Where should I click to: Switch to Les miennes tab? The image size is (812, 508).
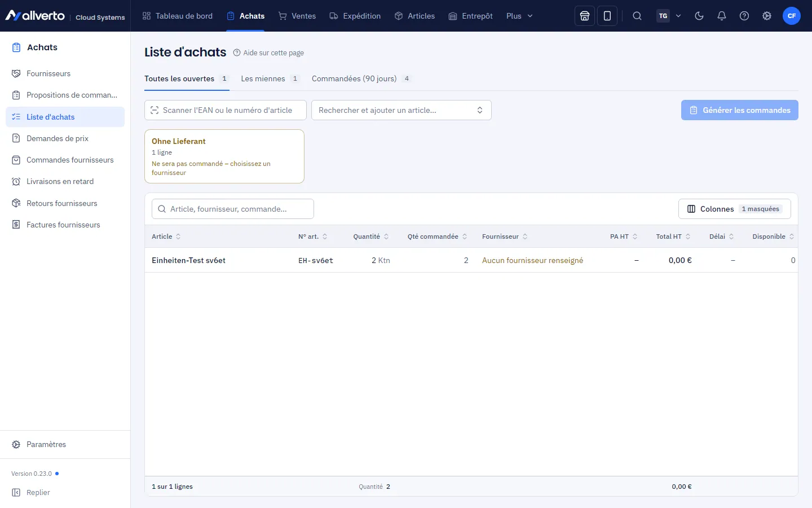pyautogui.click(x=270, y=78)
